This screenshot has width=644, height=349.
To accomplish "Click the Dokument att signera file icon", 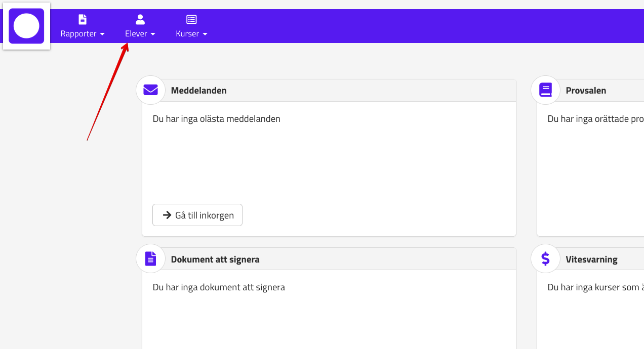I will (150, 258).
